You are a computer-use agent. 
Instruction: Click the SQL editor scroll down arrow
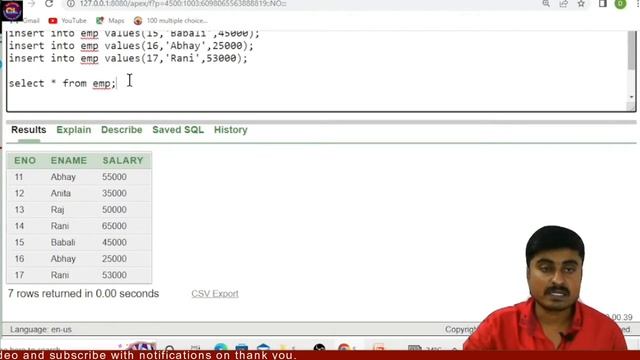[x=631, y=97]
